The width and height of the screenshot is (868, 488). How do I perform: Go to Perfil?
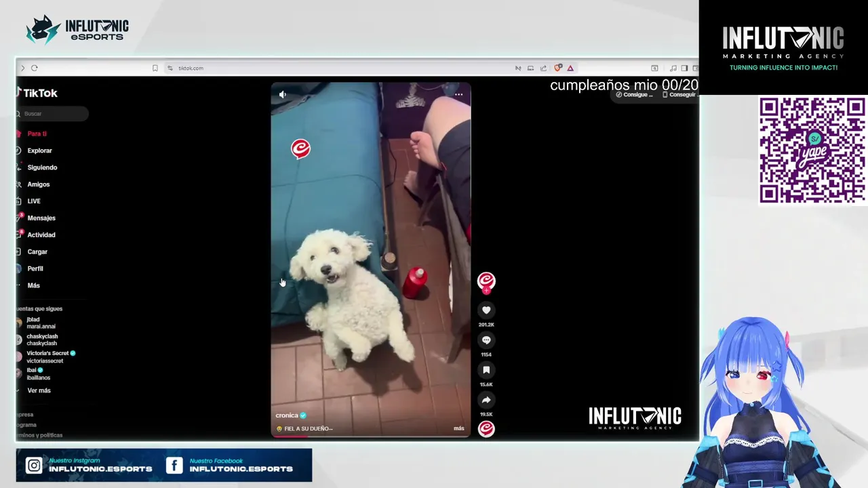(x=35, y=268)
